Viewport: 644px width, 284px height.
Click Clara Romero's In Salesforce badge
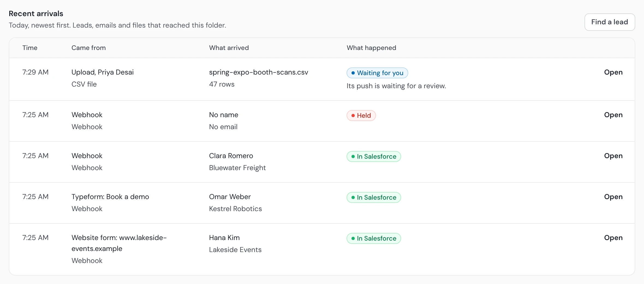click(374, 156)
